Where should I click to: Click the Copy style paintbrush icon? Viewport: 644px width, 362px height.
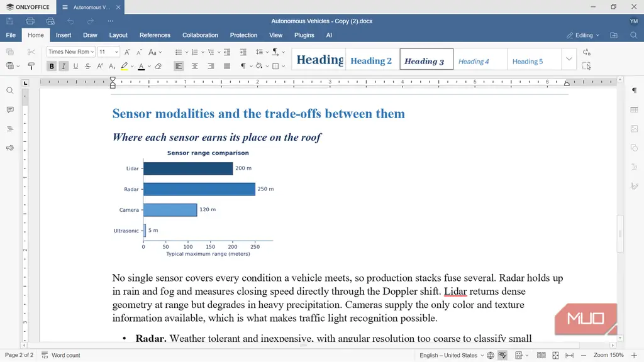[31, 65]
